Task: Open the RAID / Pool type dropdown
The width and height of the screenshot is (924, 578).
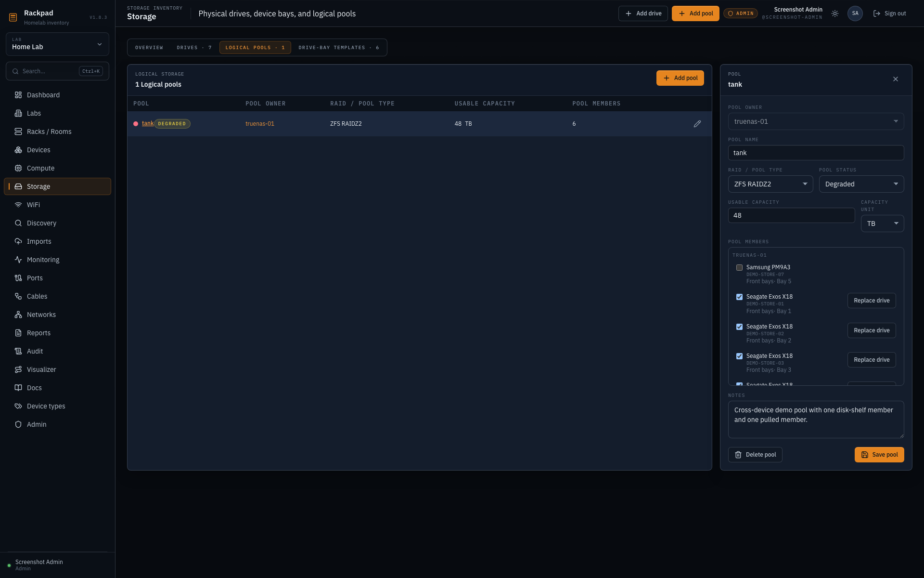Action: click(x=770, y=184)
